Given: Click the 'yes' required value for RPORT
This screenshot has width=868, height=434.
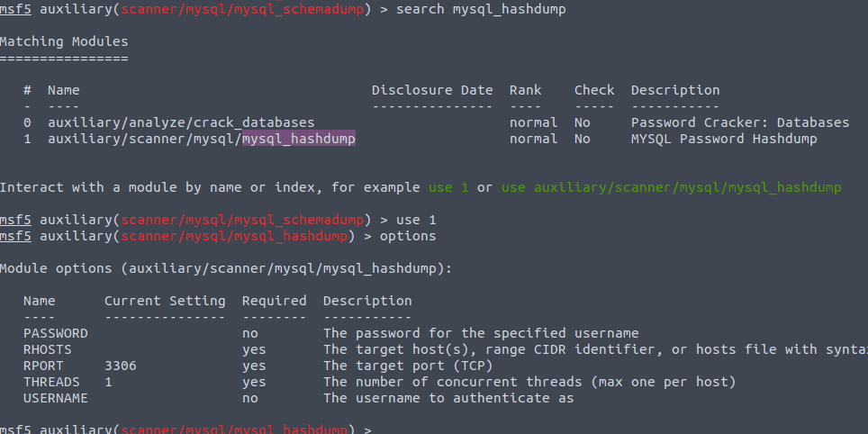Looking at the screenshot, I should coord(254,366).
